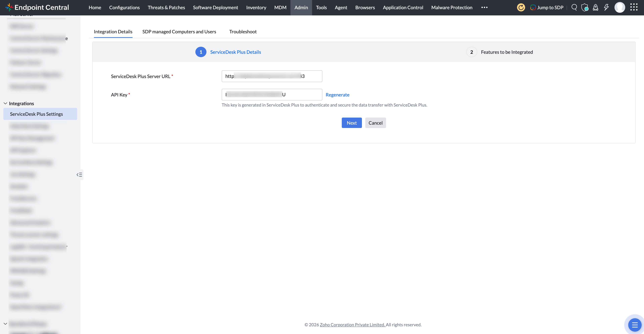Image resolution: width=644 pixels, height=334 pixels.
Task: Open the Inventory menu
Action: [256, 8]
